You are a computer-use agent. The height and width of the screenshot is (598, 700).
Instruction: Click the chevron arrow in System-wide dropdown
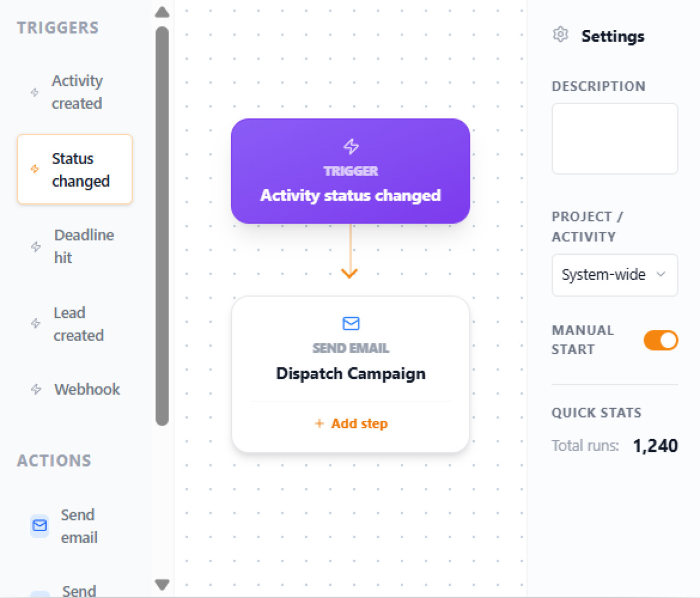pos(661,275)
